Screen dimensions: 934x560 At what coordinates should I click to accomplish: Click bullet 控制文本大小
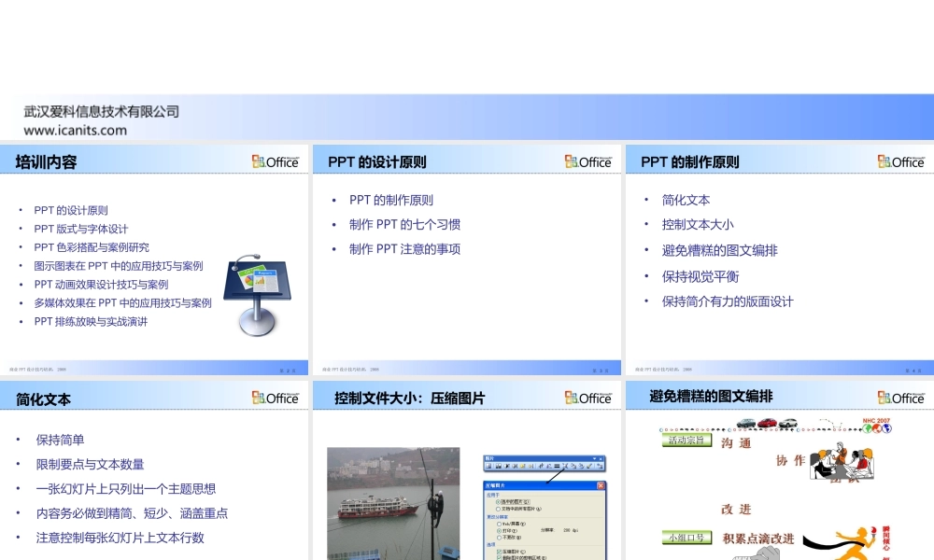[x=698, y=224]
